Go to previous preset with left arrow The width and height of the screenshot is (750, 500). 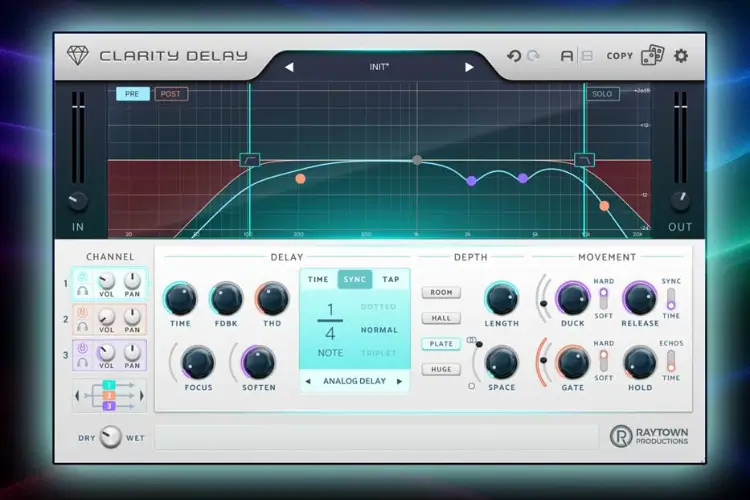(289, 67)
